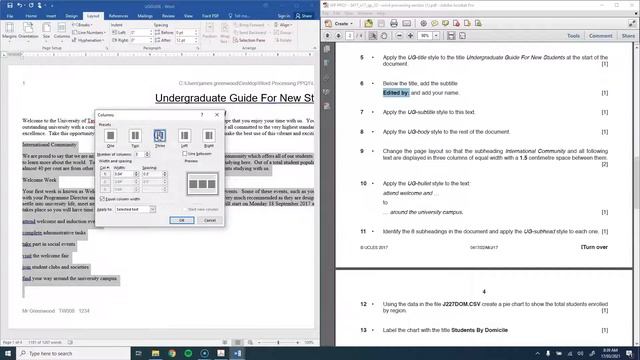Image resolution: width=640 pixels, height=360 pixels.
Task: Expand the Hyphenation dropdown
Action: point(88,40)
